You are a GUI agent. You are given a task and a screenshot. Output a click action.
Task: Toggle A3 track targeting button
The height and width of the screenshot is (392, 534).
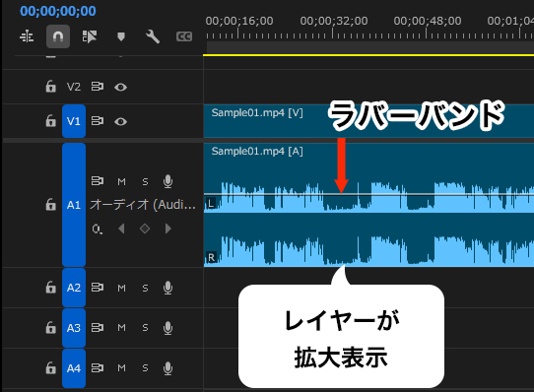point(74,328)
